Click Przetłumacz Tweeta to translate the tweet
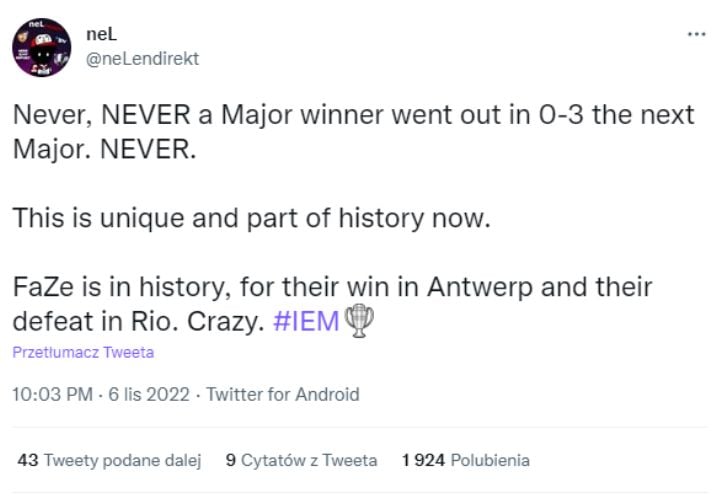Screen dimensions: 720x500 83,353
